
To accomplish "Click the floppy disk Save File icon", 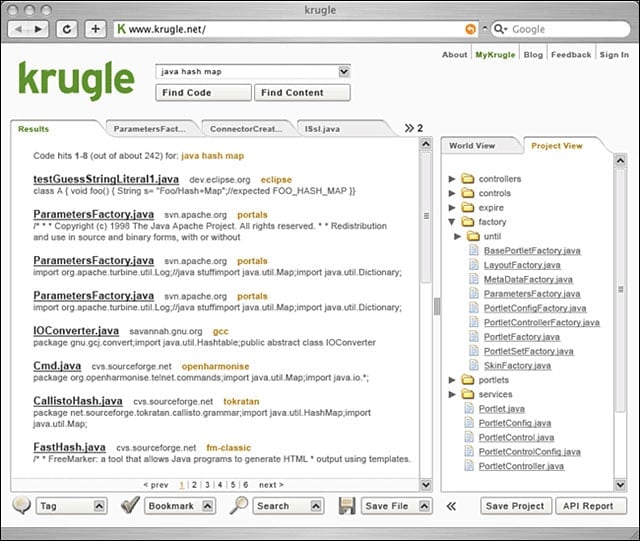I will [x=347, y=505].
